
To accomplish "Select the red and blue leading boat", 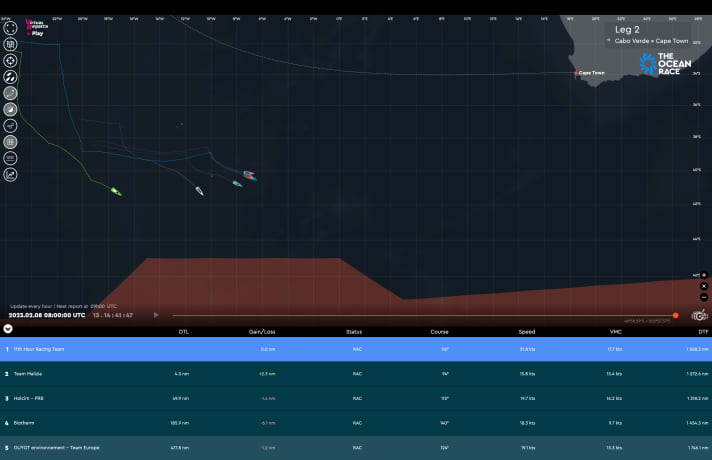I will (250, 175).
